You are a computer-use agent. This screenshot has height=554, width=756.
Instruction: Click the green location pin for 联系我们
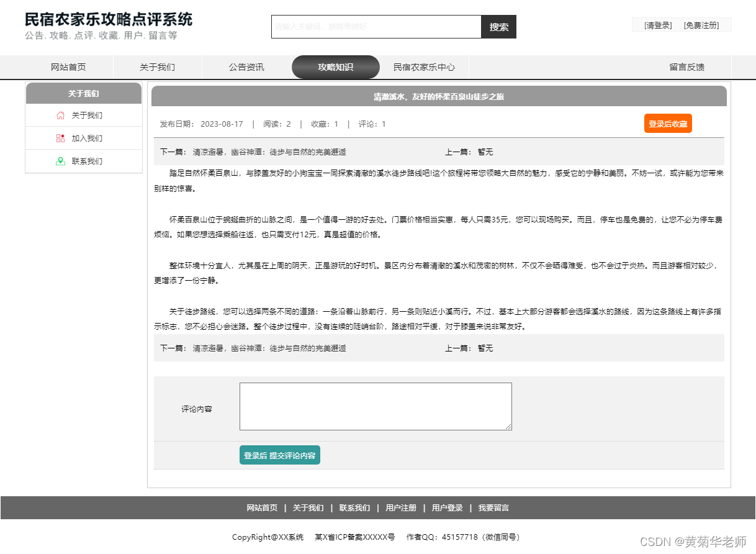click(60, 161)
